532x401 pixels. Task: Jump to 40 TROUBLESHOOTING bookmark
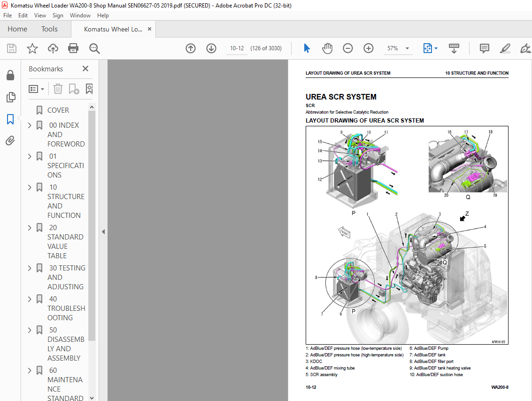(66, 308)
